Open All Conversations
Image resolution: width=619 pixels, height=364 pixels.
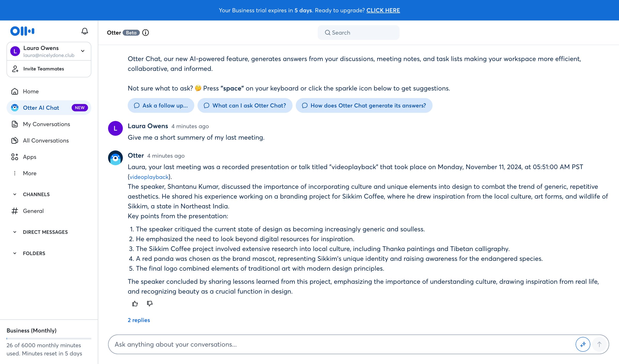pyautogui.click(x=49, y=140)
